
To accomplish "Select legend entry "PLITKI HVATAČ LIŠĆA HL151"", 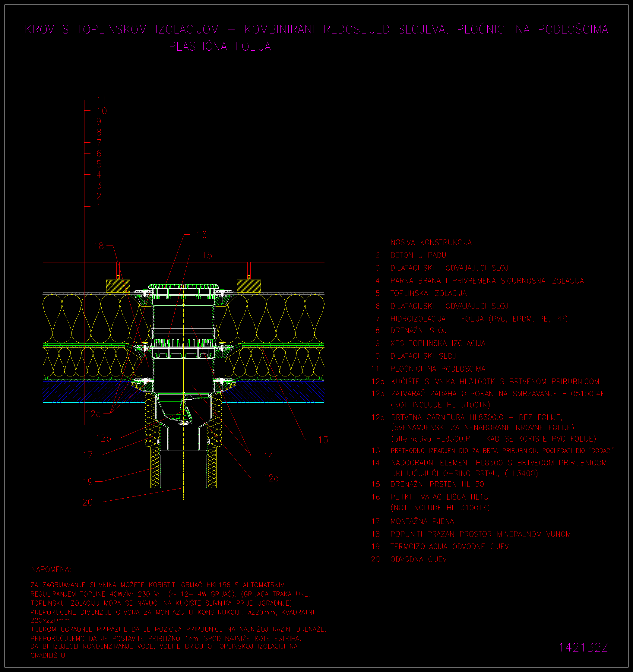I will tap(442, 497).
